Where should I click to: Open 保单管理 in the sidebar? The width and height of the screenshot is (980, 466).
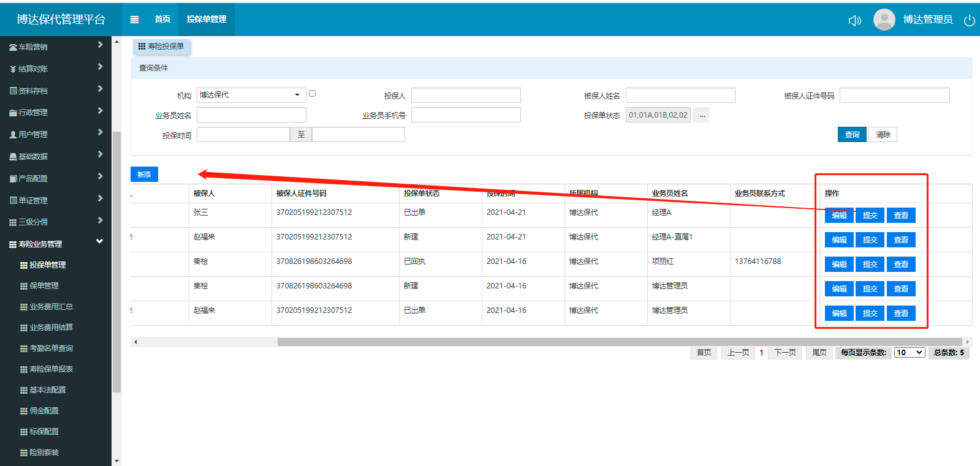(44, 286)
